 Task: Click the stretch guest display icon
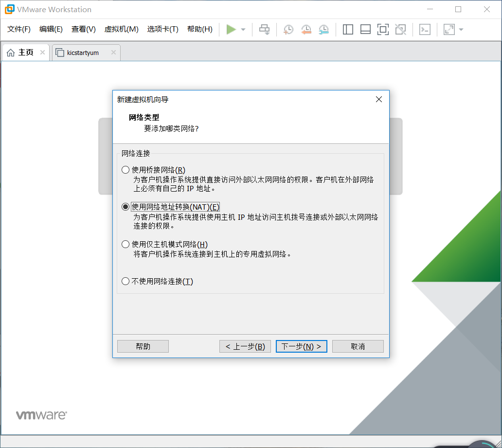[449, 30]
